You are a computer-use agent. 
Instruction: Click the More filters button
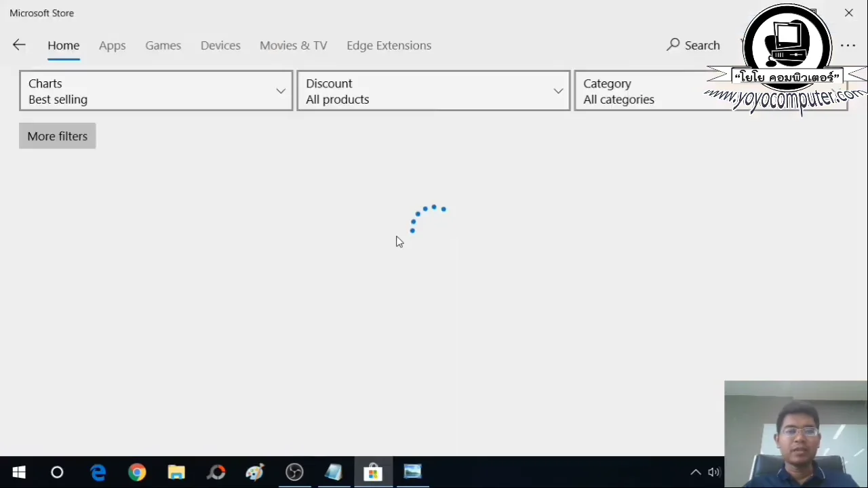coord(57,136)
